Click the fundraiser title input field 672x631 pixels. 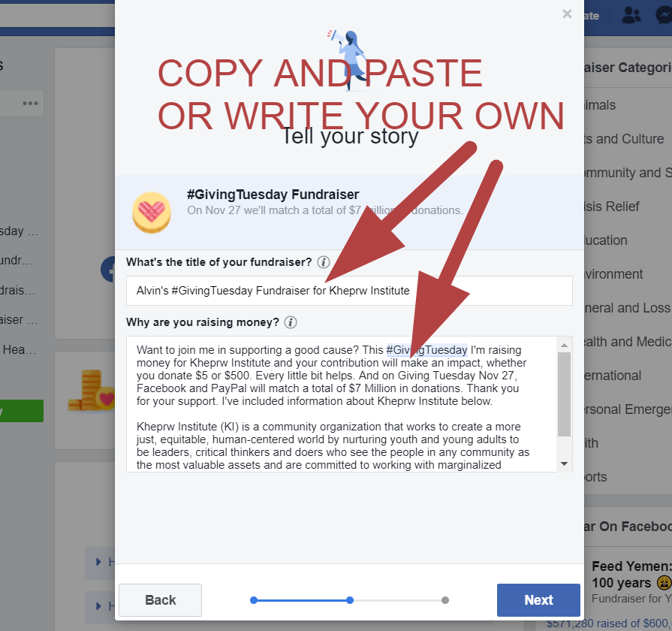pyautogui.click(x=349, y=291)
